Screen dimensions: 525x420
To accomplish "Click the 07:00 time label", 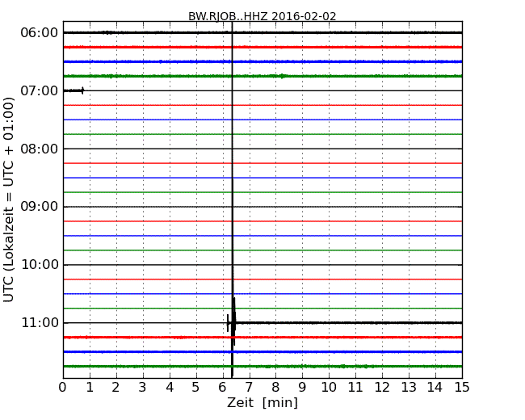I will (40, 90).
